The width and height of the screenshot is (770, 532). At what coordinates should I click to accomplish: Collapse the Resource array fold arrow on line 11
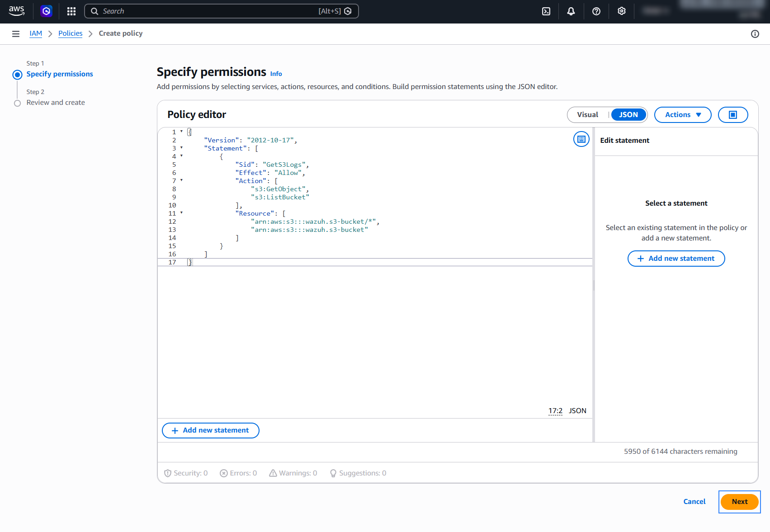click(181, 213)
